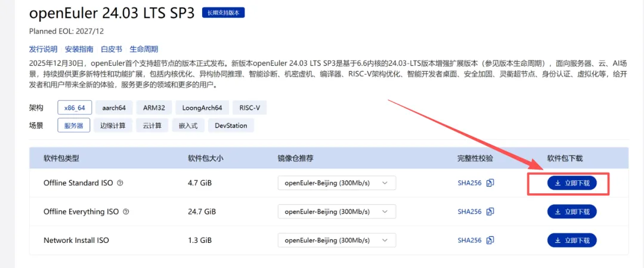The width and height of the screenshot is (644, 268).
Task: Select RISC-V architecture
Action: click(x=250, y=108)
